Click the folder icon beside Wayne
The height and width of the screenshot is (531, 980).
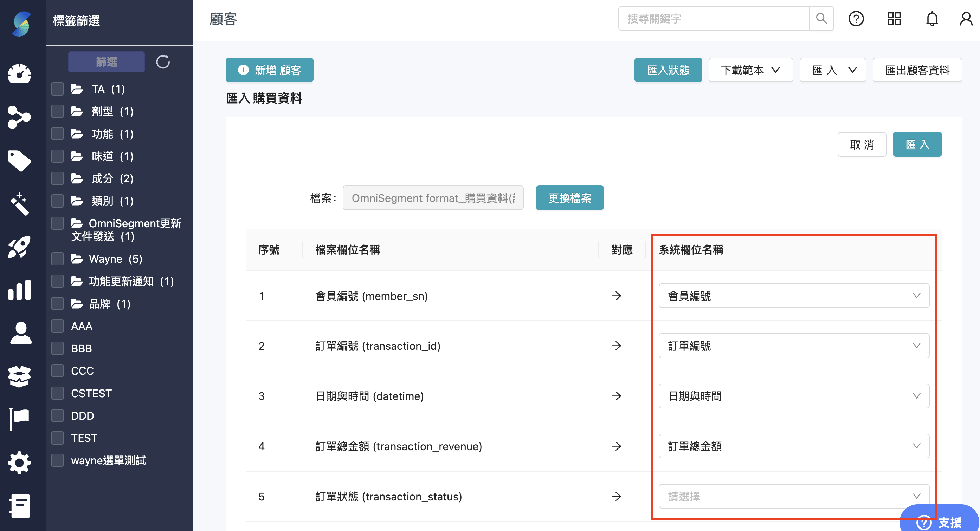point(77,259)
